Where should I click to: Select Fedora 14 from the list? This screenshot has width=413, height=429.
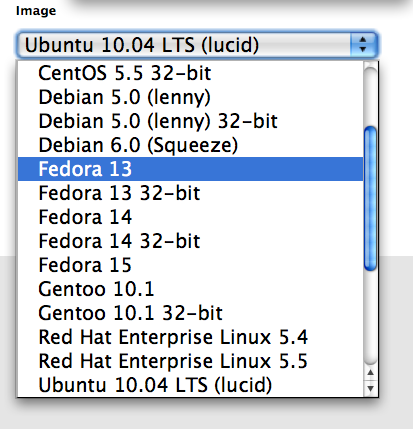[190, 217]
